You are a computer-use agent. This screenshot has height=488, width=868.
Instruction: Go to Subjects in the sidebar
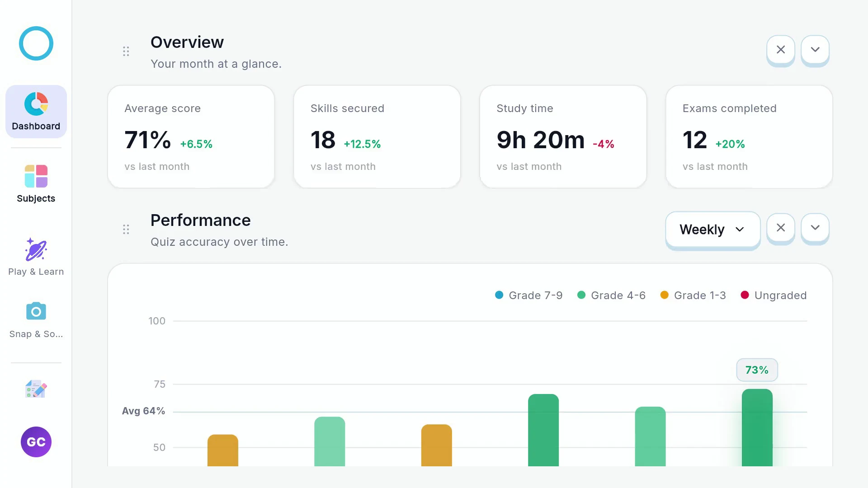[36, 184]
